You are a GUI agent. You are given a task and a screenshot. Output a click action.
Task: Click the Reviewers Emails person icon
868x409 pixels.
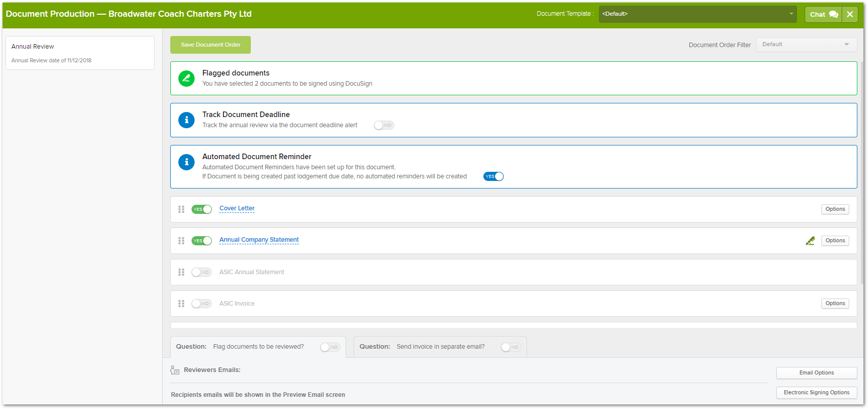(175, 370)
